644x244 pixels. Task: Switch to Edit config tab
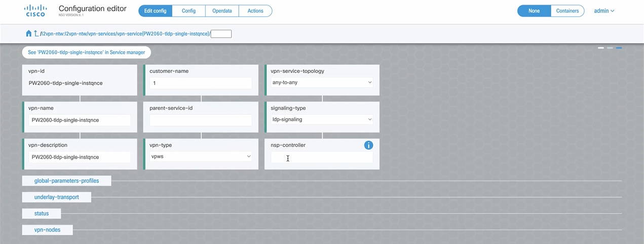click(x=155, y=11)
